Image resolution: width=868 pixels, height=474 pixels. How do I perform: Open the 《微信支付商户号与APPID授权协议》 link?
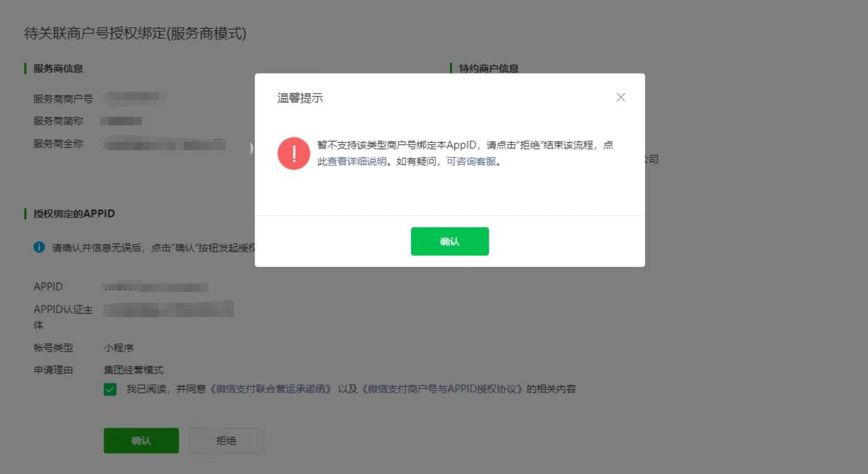click(442, 389)
